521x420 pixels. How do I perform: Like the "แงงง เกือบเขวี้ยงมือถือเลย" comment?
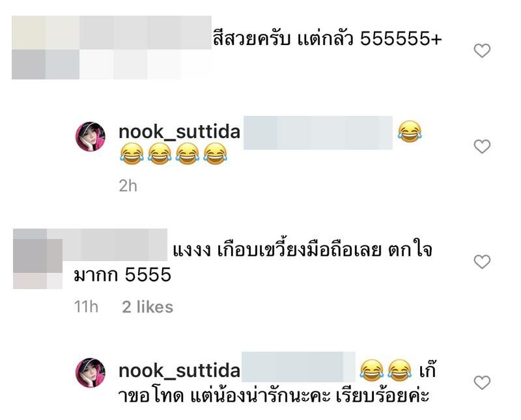(482, 262)
